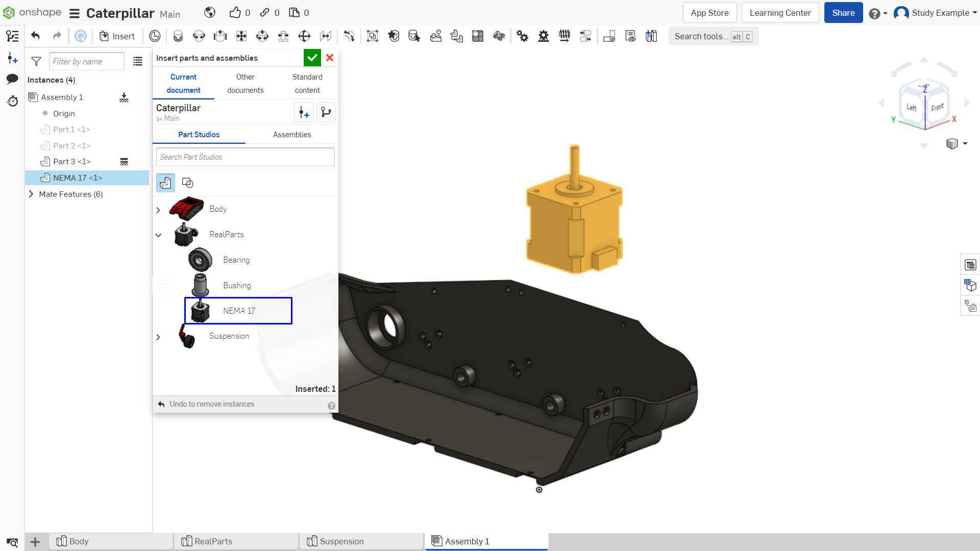Select the Rack and pinion relation tool
980x551 pixels.
pyautogui.click(x=544, y=36)
